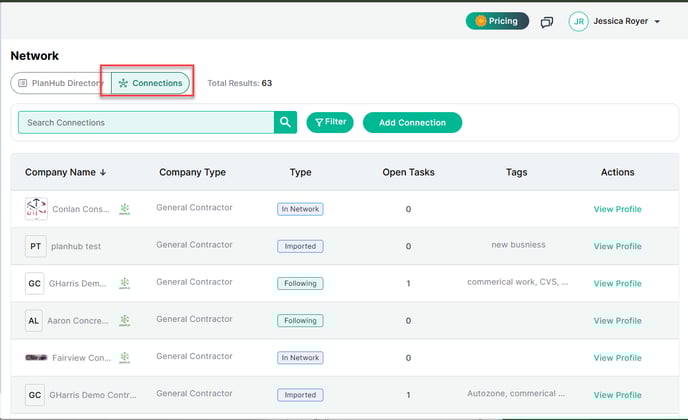Select the Connections tab
The image size is (688, 420).
pyautogui.click(x=151, y=83)
